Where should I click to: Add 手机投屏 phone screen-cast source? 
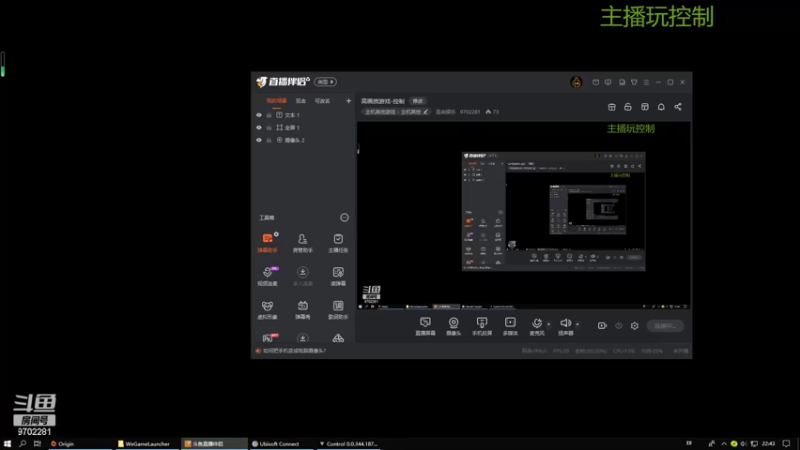pyautogui.click(x=482, y=327)
